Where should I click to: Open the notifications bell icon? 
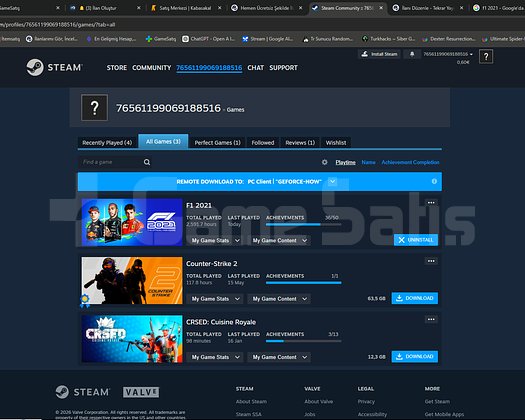[x=412, y=54]
